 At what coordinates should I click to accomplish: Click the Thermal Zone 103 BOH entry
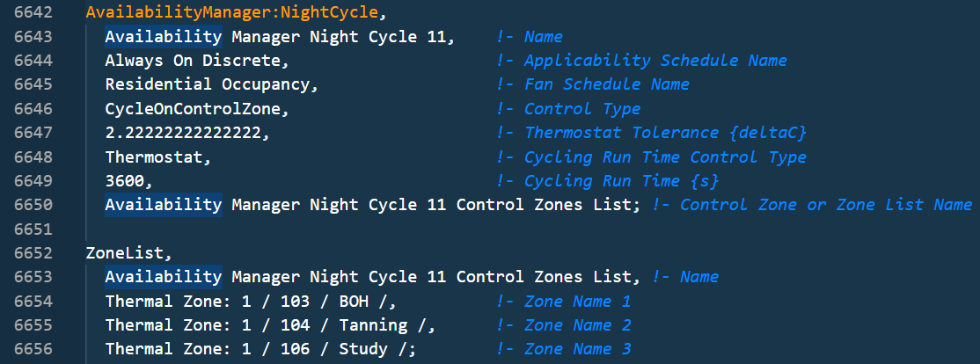[x=251, y=301]
